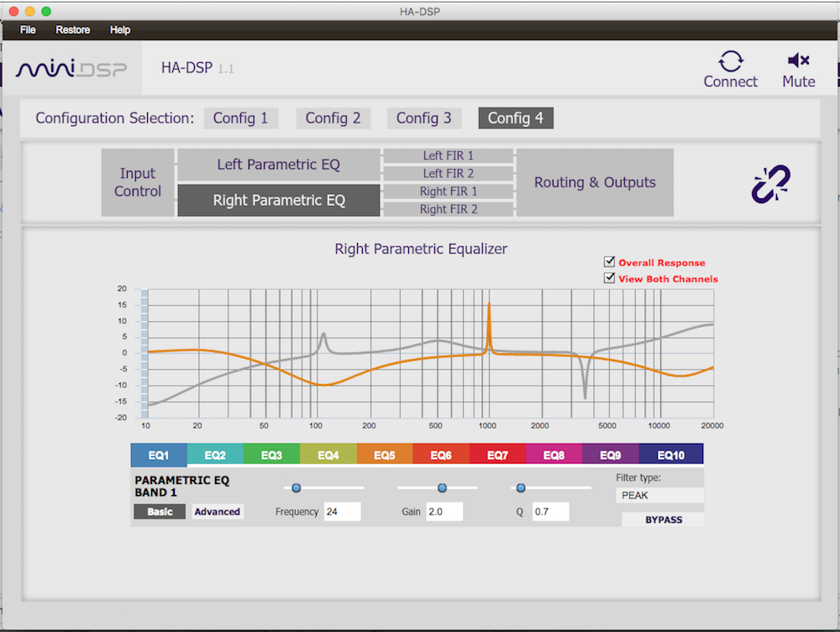Open Right FIR 1

449,192
